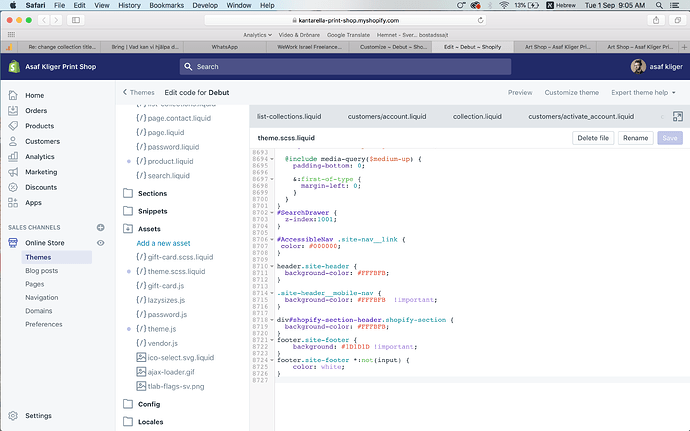
Task: Open Products in the admin sidebar
Action: (x=39, y=126)
